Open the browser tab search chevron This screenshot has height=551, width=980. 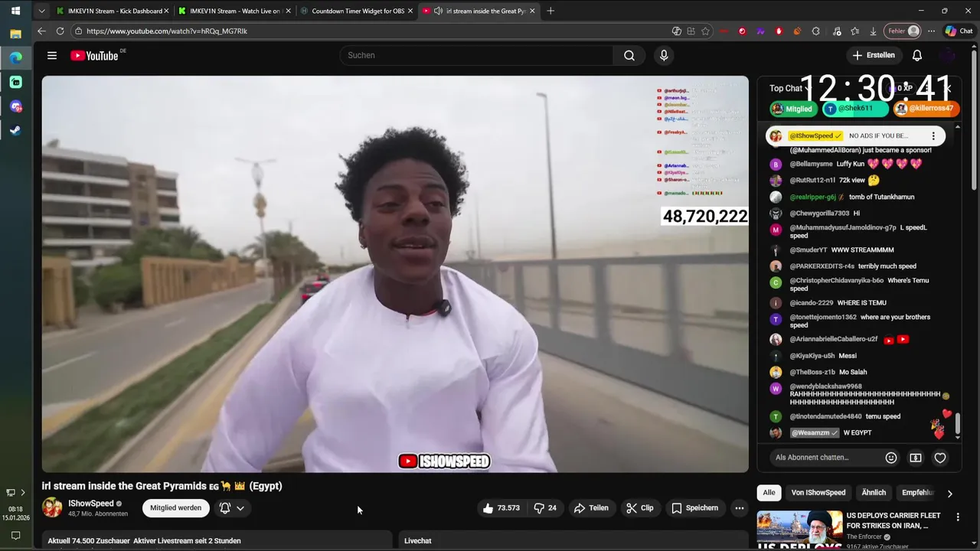(x=41, y=11)
